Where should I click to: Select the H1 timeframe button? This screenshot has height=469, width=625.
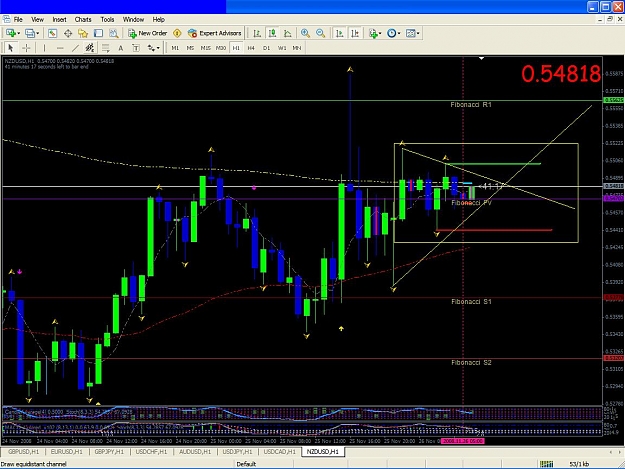click(x=236, y=48)
